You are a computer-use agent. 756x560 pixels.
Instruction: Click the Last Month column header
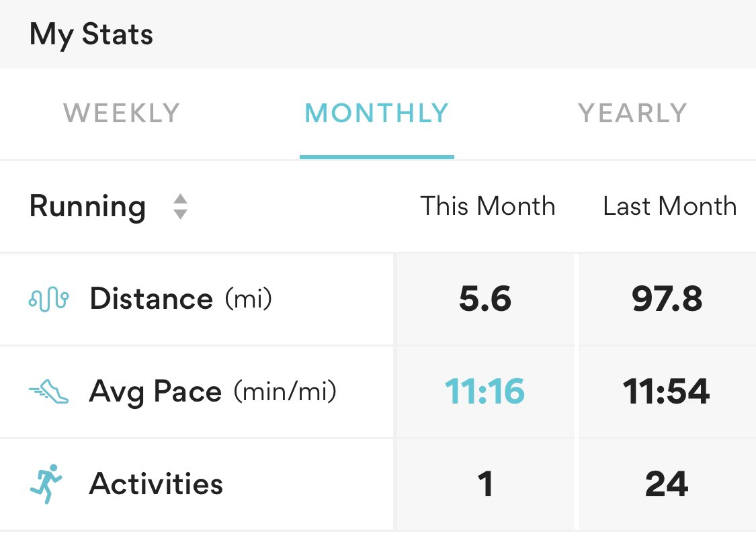coord(670,206)
